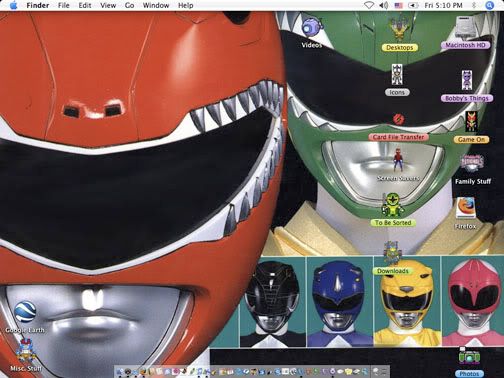The image size is (504, 378).
Task: Open the AirPort wireless status menu
Action: (x=369, y=5)
